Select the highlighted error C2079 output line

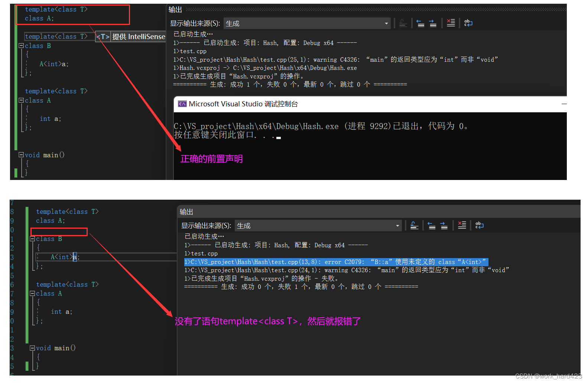[336, 262]
